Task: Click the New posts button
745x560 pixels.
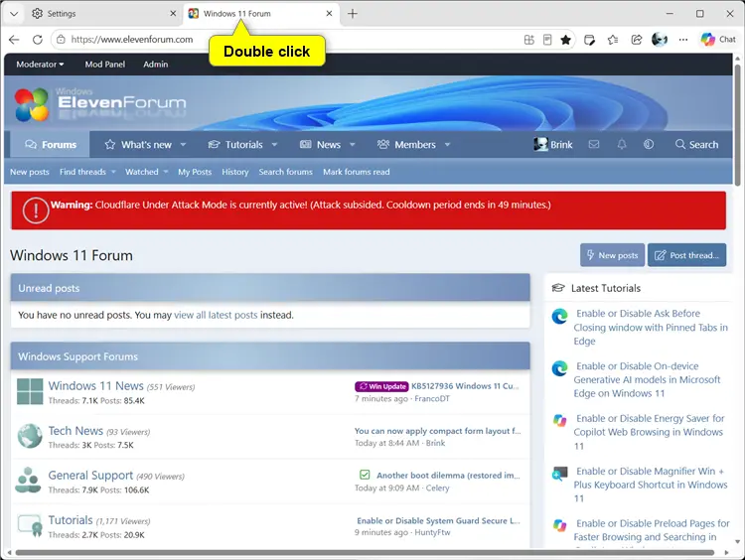Action: pyautogui.click(x=612, y=255)
